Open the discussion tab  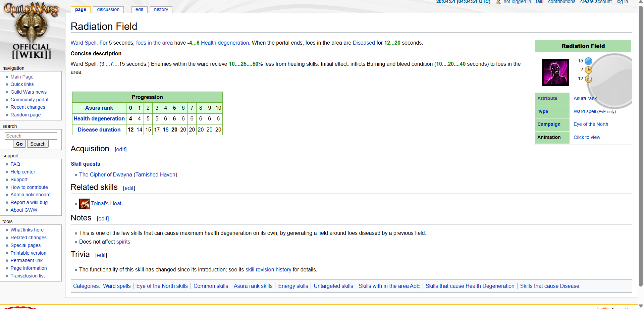point(108,9)
